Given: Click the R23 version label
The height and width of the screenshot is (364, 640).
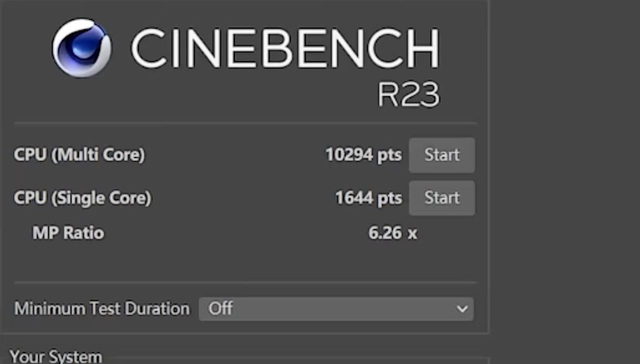Looking at the screenshot, I should 408,94.
